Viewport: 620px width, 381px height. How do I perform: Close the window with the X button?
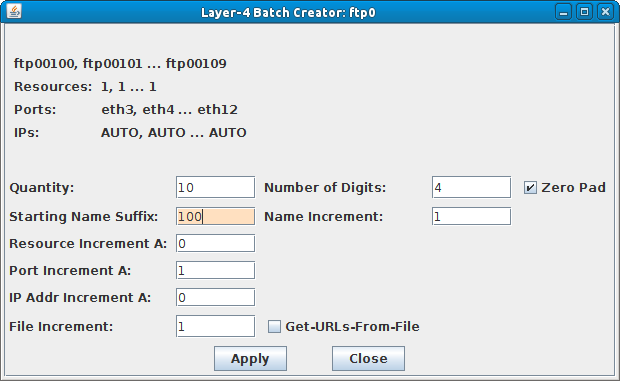pos(605,12)
